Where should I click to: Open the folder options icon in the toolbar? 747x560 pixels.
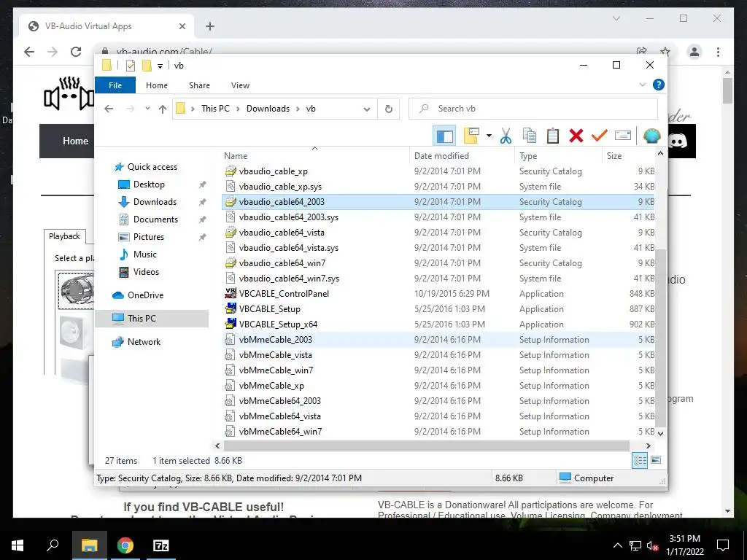(x=471, y=136)
